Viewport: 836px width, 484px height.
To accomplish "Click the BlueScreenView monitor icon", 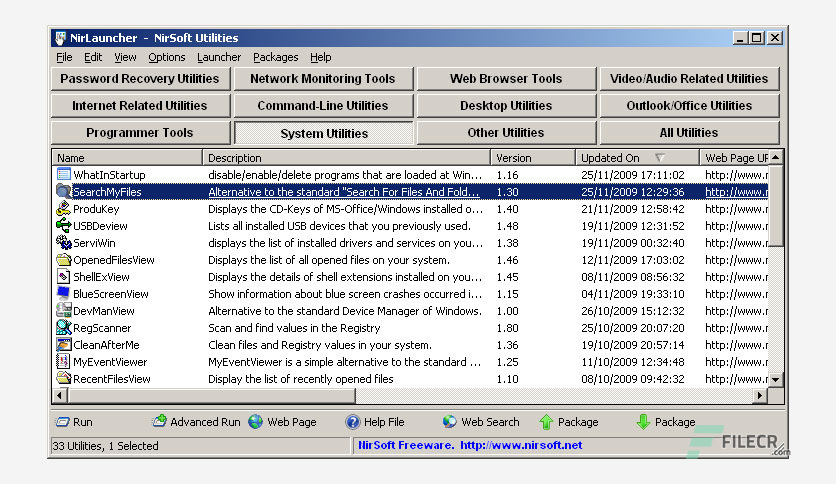I will [63, 294].
